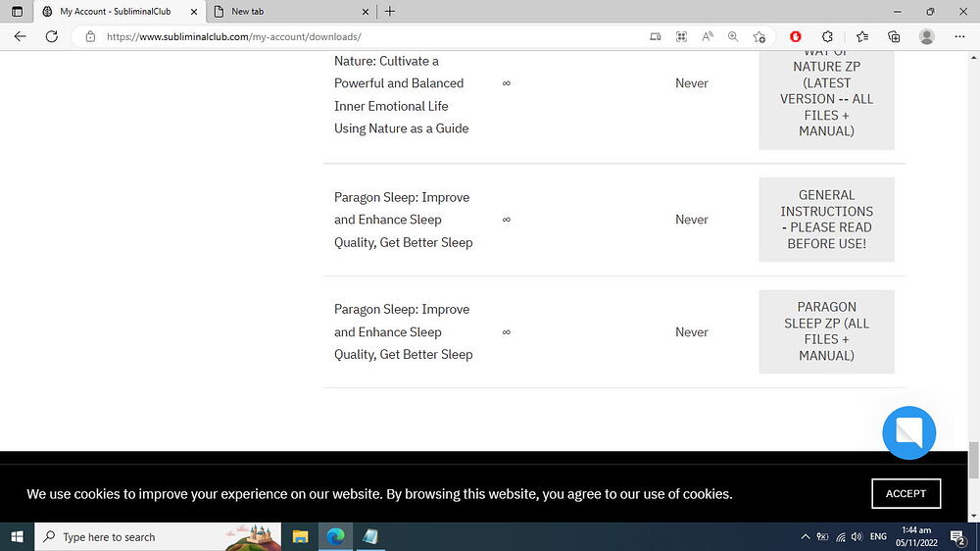The height and width of the screenshot is (551, 980).
Task: Click Paragon Sleep title beside General Instructions
Action: [403, 220]
